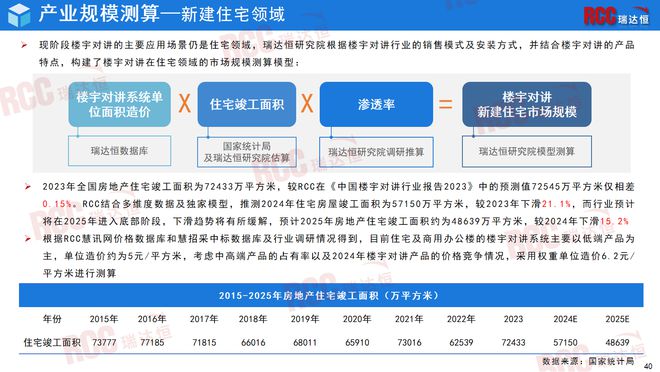
Task: Click the red arrow bullet before 根据RCC慧讯网
Action: 28,239
